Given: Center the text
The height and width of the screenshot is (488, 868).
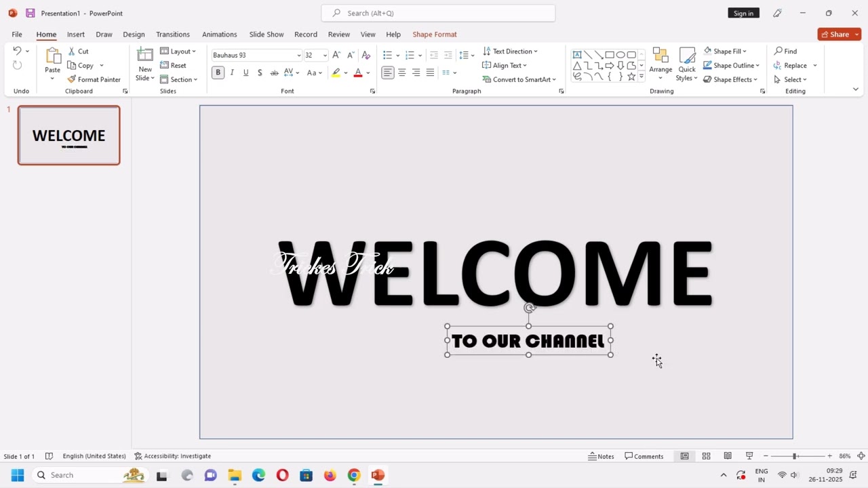Looking at the screenshot, I should tap(402, 73).
